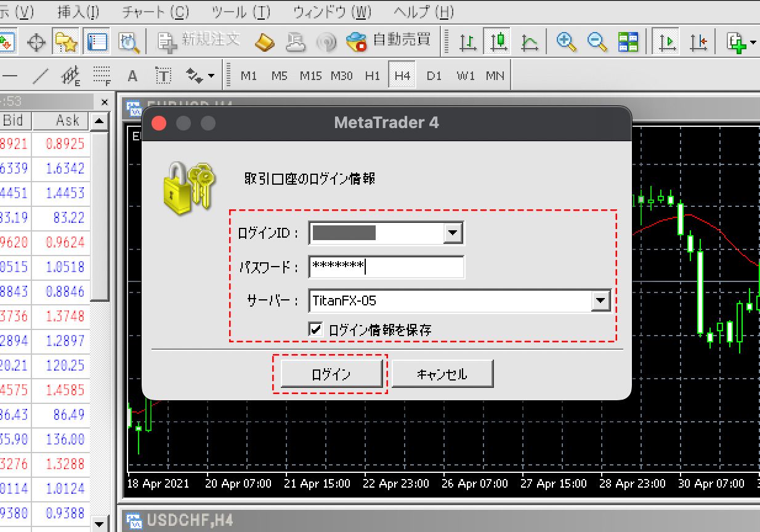Image resolution: width=760 pixels, height=532 pixels.
Task: Add text with the A text tool
Action: (x=132, y=75)
